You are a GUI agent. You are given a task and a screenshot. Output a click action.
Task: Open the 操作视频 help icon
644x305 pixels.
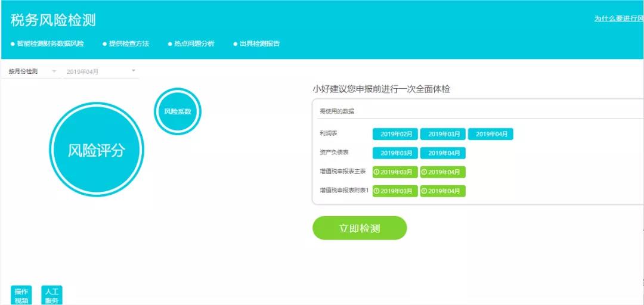point(21,295)
